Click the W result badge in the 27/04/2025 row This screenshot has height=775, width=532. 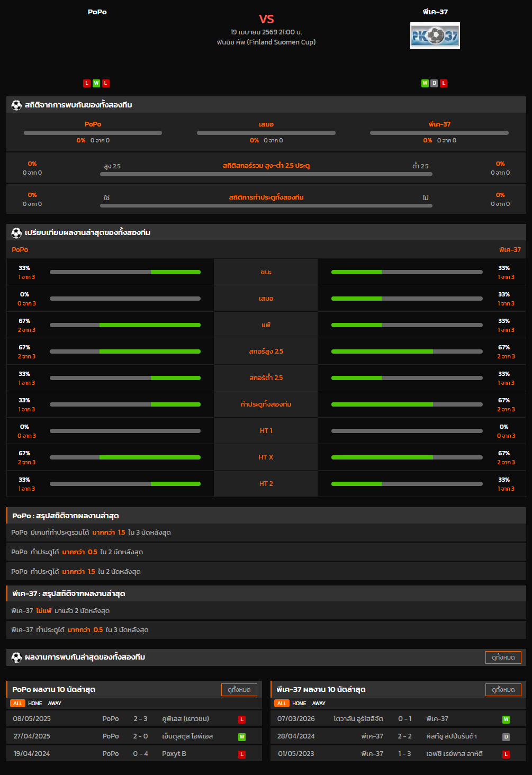tap(241, 737)
